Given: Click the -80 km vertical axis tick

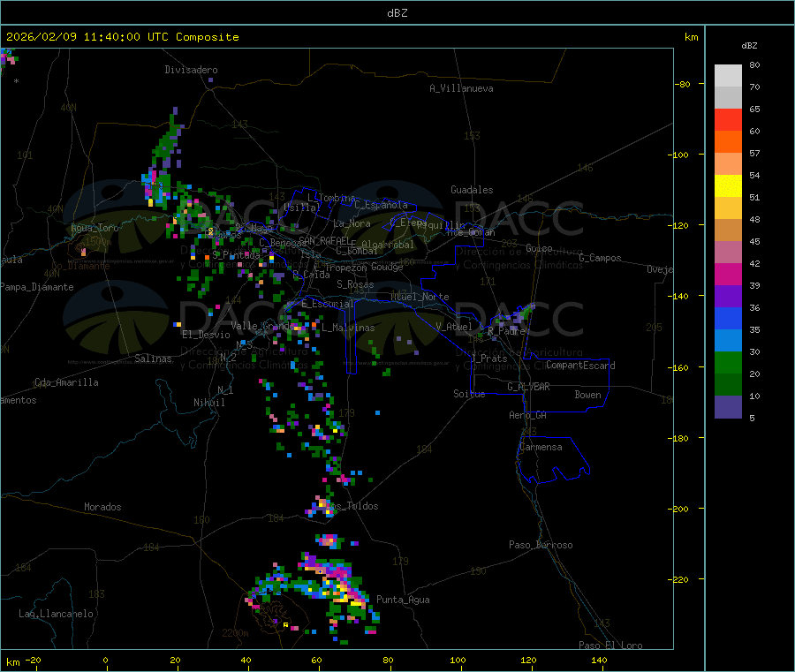Looking at the screenshot, I should (683, 84).
